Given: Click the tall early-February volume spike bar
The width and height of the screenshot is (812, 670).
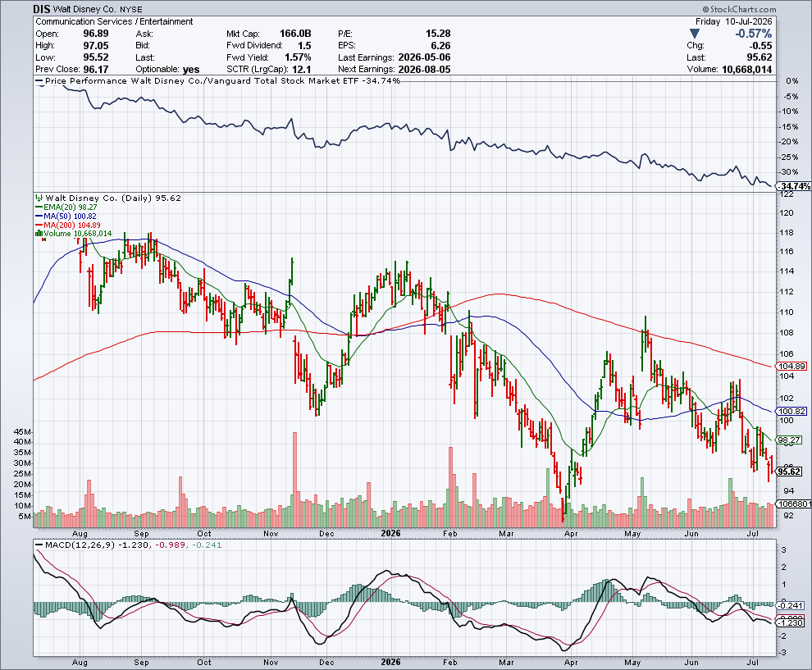Looking at the screenshot, I should click(450, 487).
